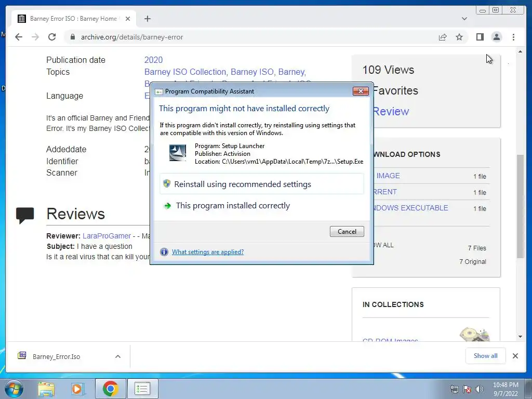Open Chrome side panel

(480, 37)
